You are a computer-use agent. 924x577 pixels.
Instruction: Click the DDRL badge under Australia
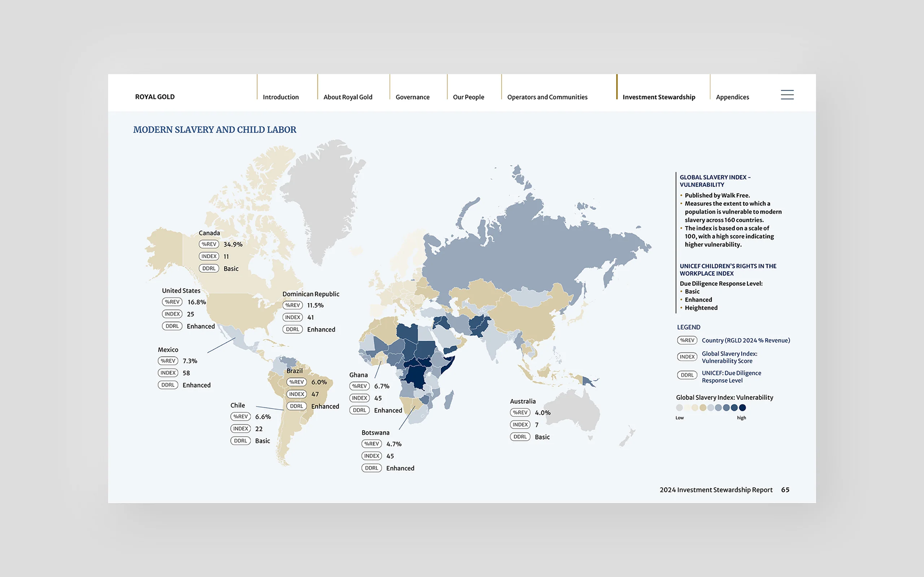(520, 437)
